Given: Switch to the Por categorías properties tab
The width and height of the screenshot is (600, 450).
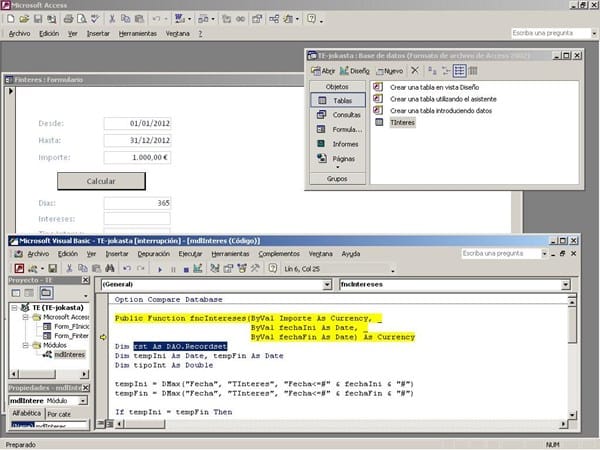Looking at the screenshot, I should click(x=58, y=413).
